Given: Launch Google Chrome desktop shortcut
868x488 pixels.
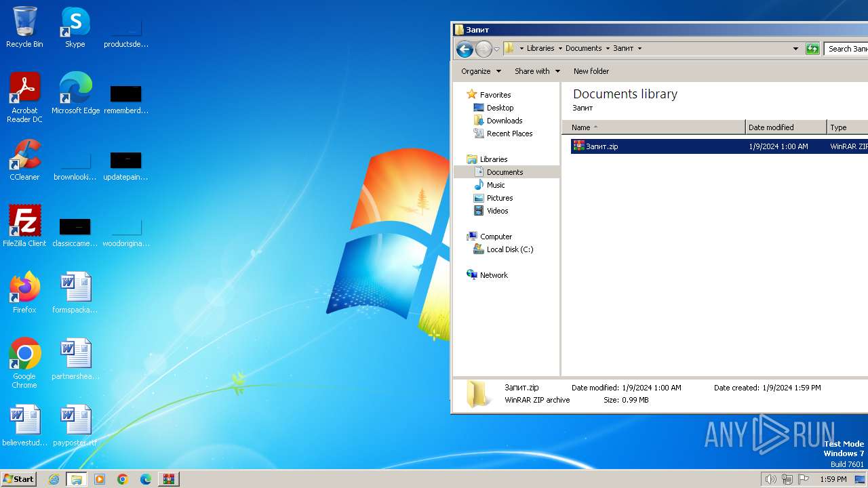Looking at the screenshot, I should point(24,363).
